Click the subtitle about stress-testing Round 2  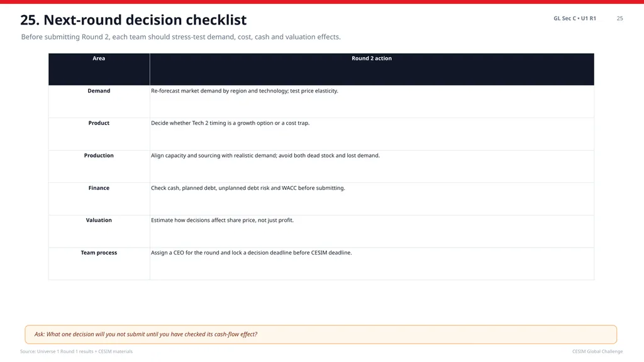(180, 37)
